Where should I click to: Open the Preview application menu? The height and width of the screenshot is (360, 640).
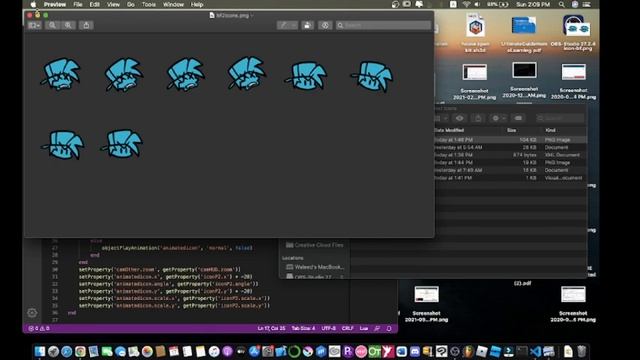[x=55, y=4]
